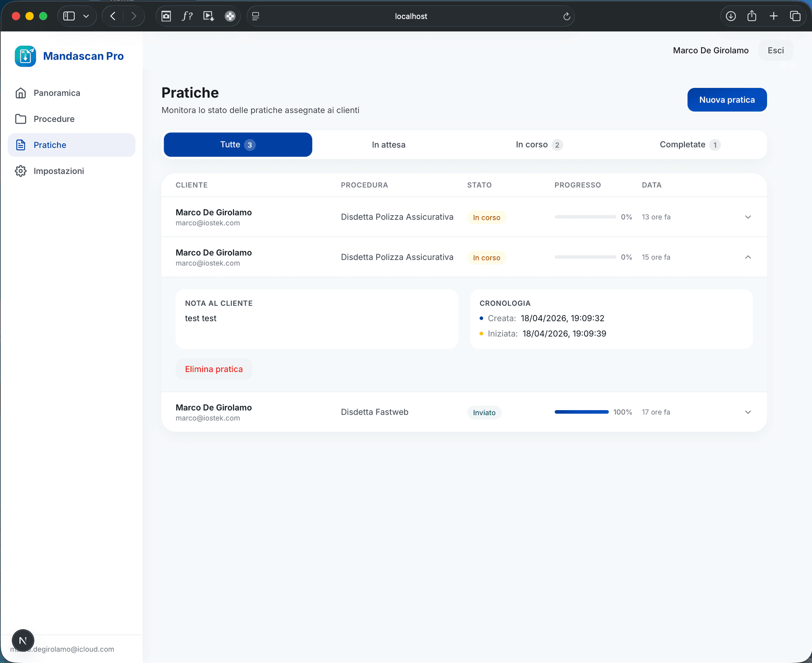812x663 pixels.
Task: Show all tabs with the tab overview icon
Action: 796,16
